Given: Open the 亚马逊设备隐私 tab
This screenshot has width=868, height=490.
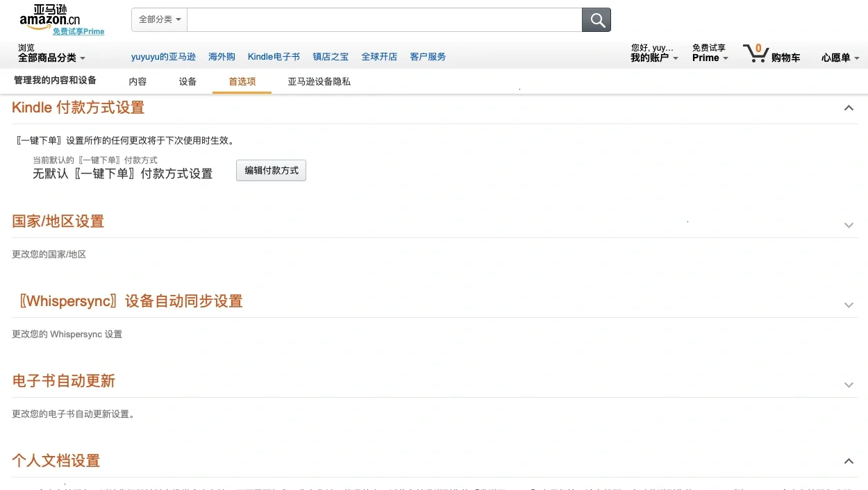Looking at the screenshot, I should pos(319,81).
